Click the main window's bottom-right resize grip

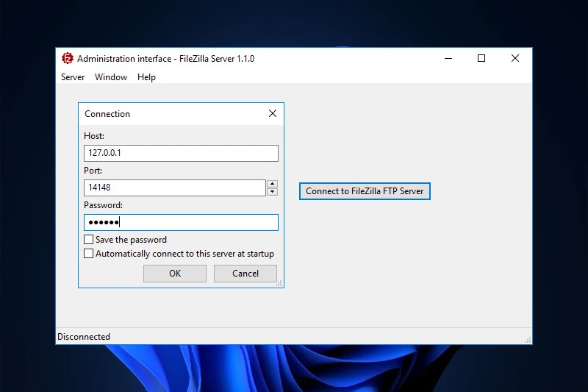(x=528, y=340)
